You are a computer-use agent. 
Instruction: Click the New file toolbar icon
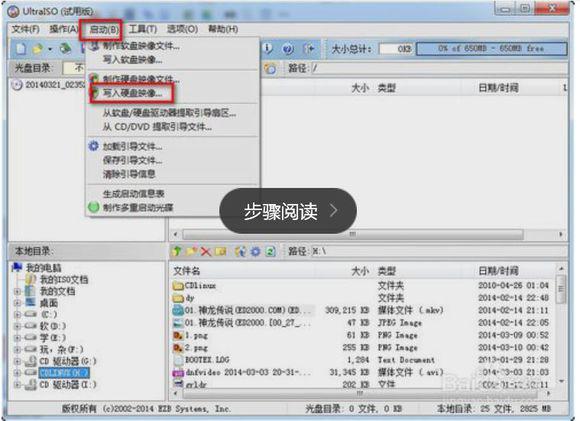point(21,48)
